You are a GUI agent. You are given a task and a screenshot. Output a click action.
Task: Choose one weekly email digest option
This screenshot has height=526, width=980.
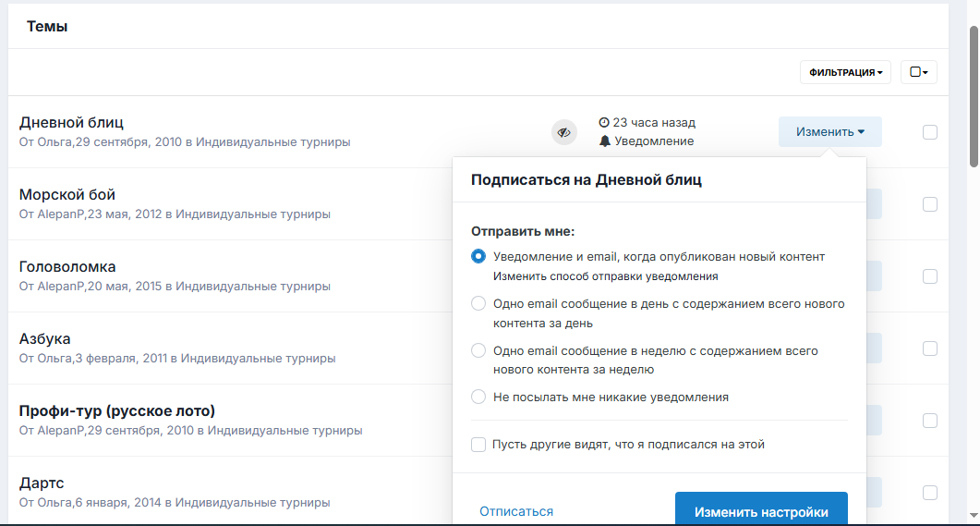(478, 350)
